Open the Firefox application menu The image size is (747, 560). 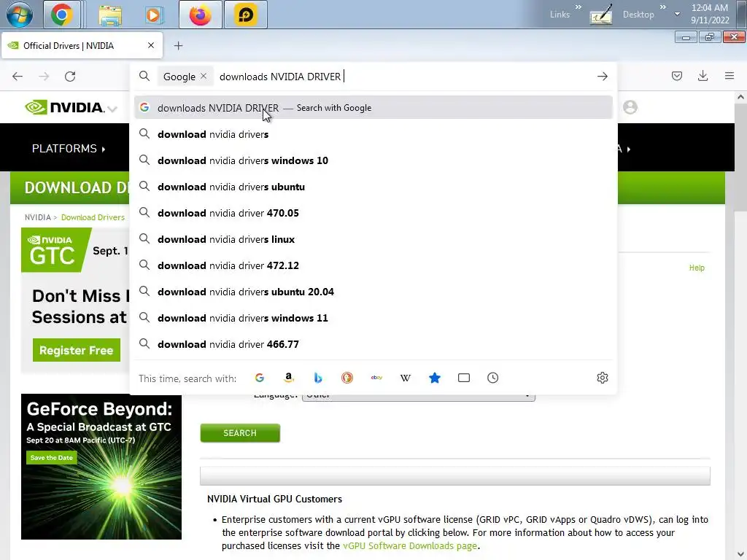(x=729, y=76)
